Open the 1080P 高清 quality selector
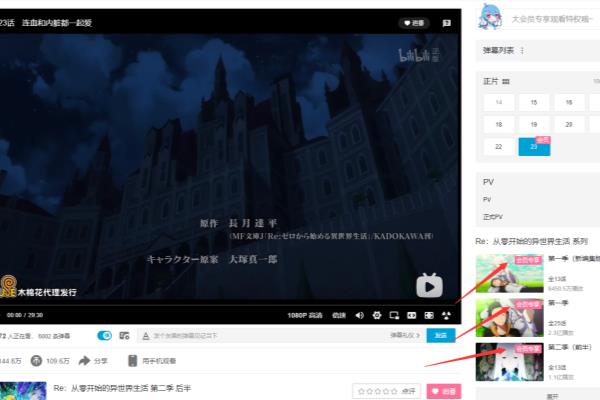The width and height of the screenshot is (600, 400). 305,315
